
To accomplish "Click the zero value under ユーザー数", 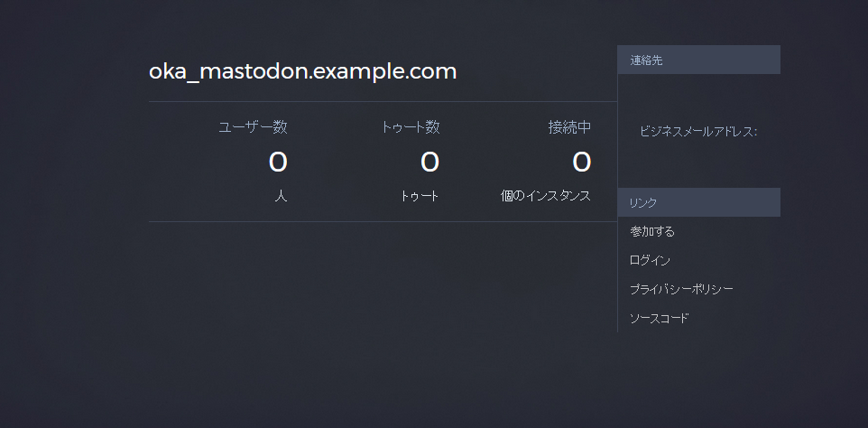I will point(278,163).
